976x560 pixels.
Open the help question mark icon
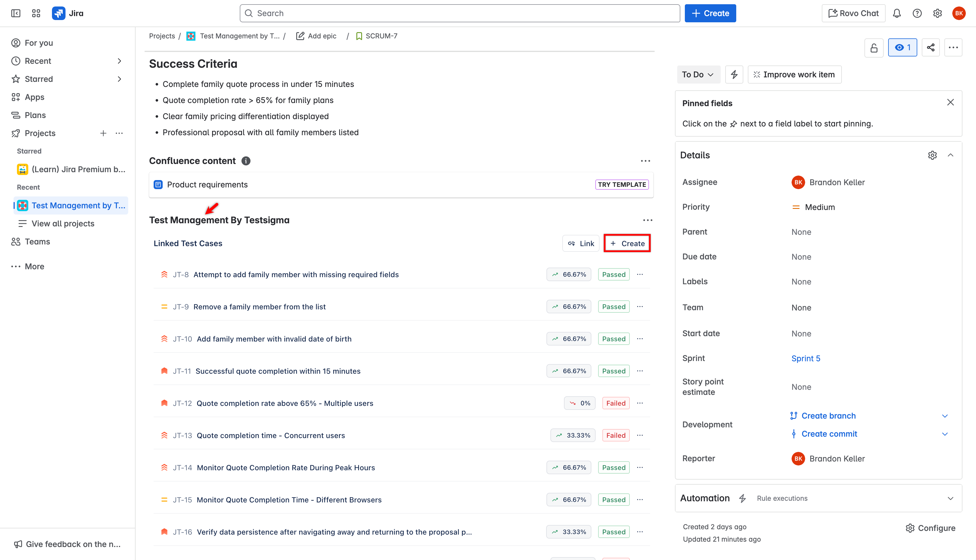(917, 14)
